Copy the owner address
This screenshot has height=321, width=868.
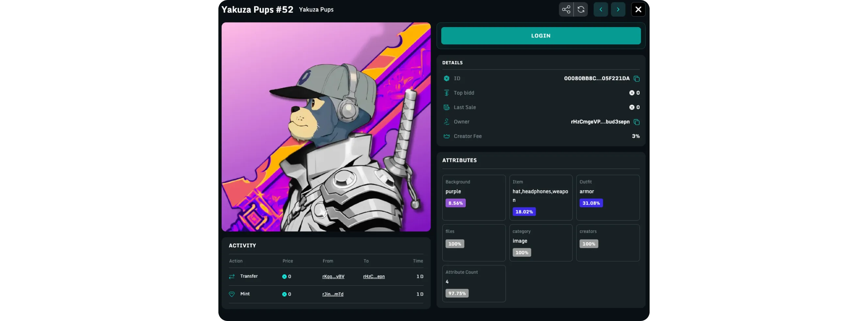[636, 122]
